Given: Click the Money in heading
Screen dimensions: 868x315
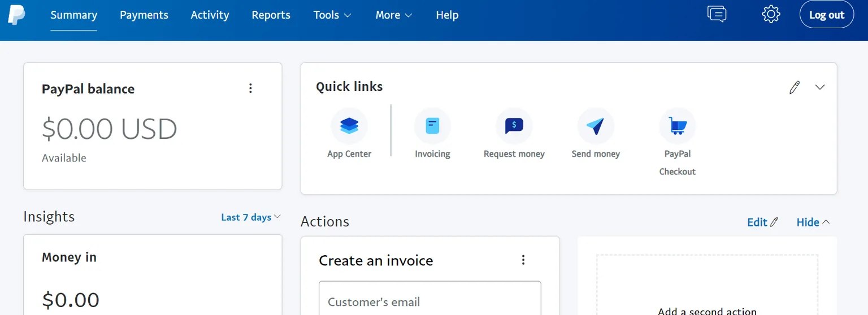Looking at the screenshot, I should [69, 257].
